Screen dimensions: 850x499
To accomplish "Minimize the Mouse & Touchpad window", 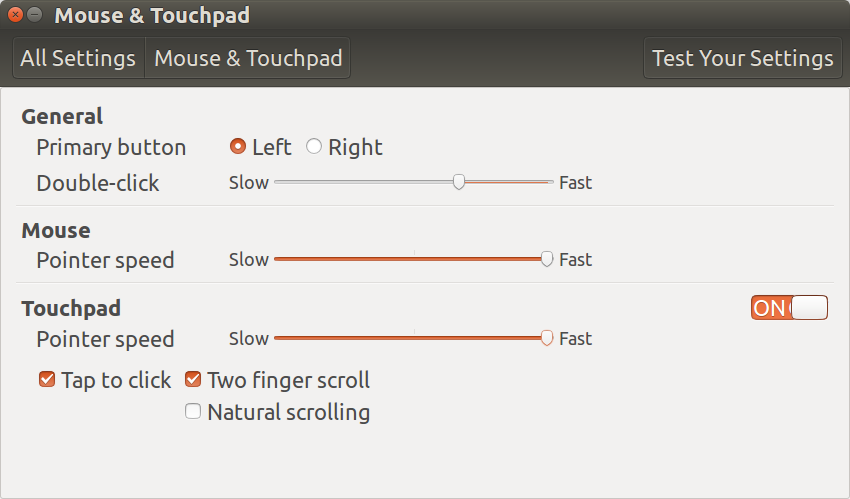I will [35, 15].
